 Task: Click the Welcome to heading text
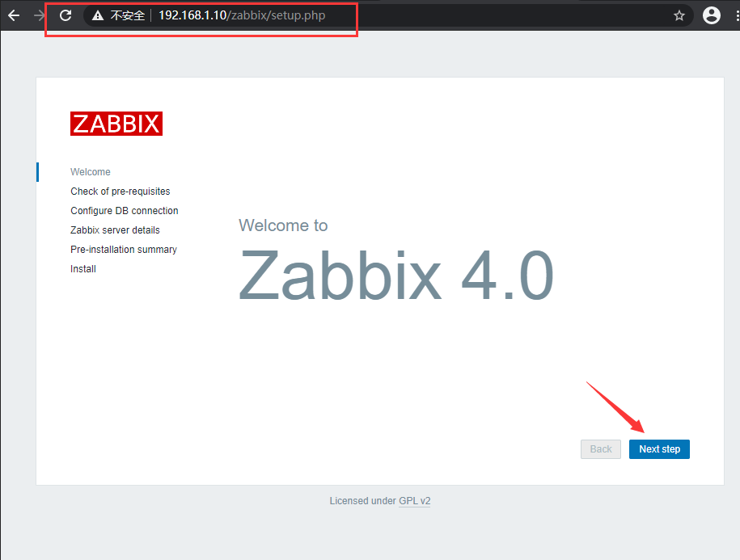283,225
